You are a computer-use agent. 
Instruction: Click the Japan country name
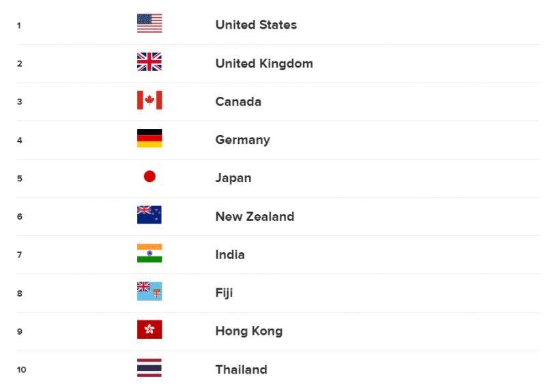(x=233, y=178)
